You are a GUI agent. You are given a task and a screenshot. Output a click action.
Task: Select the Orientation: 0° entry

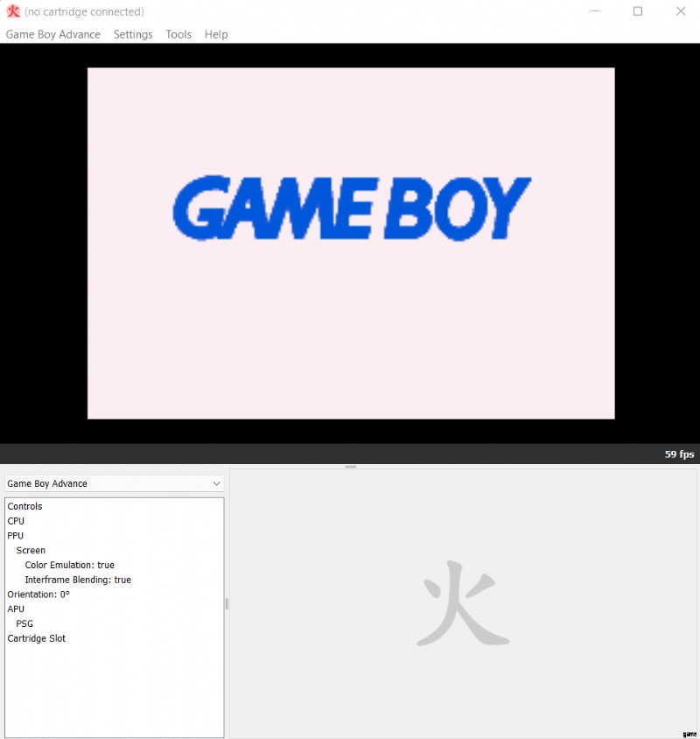(38, 595)
